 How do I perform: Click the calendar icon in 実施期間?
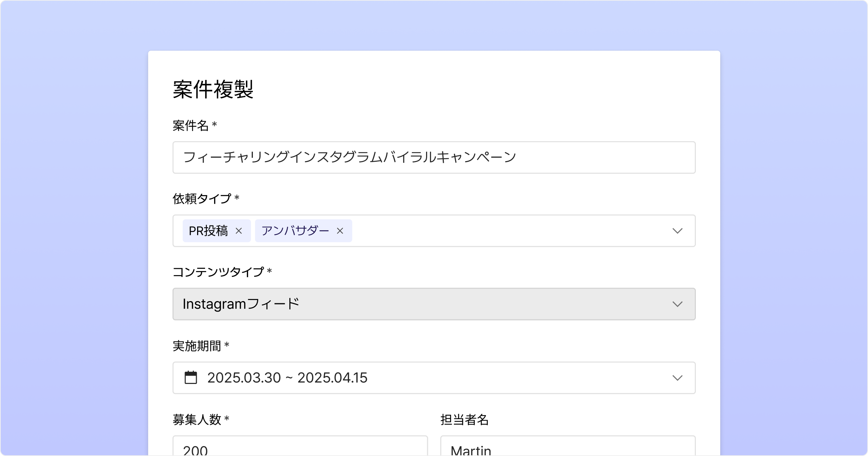click(x=191, y=377)
